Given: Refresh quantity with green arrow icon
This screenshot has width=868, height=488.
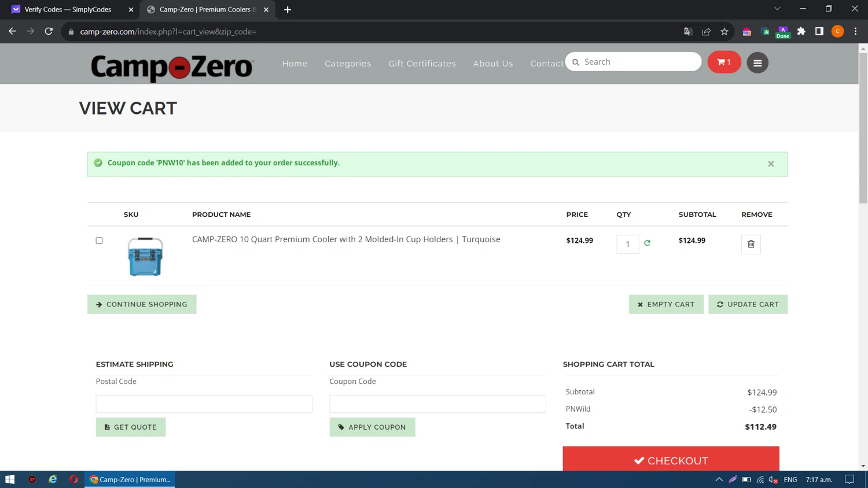Looking at the screenshot, I should tap(648, 243).
